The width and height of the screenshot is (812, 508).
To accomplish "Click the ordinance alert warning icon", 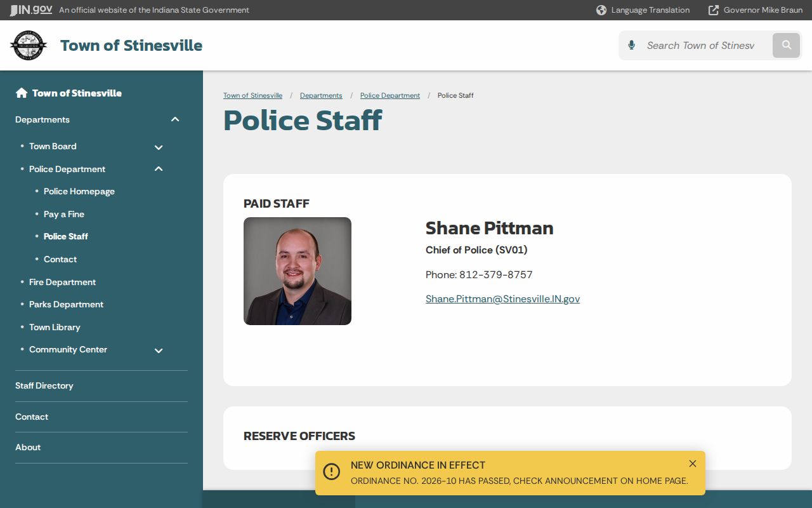I will (x=332, y=471).
